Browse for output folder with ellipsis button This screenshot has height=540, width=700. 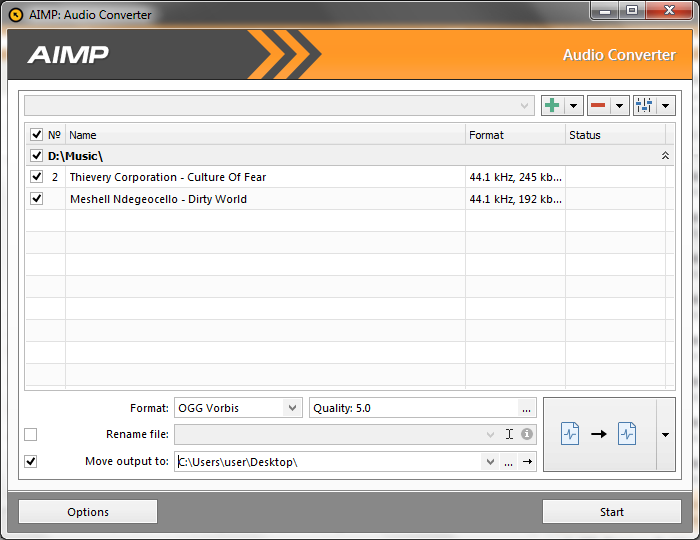(x=508, y=461)
